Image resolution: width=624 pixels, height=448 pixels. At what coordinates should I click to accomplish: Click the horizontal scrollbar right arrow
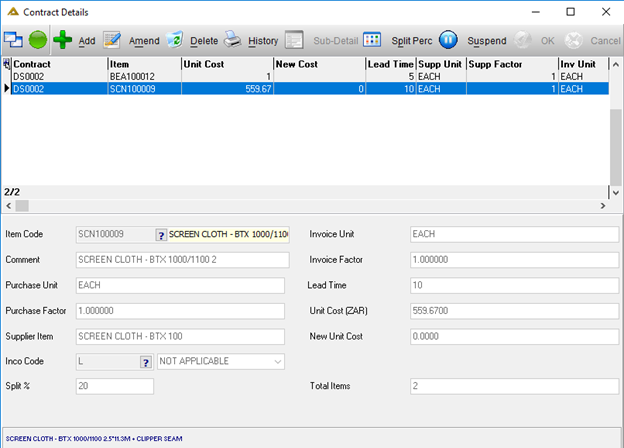[x=603, y=206]
